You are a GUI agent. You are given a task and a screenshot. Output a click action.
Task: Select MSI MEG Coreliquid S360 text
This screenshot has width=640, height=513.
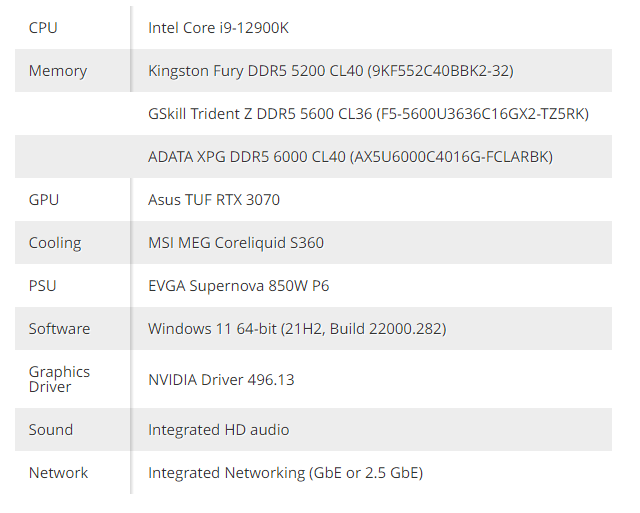(236, 243)
